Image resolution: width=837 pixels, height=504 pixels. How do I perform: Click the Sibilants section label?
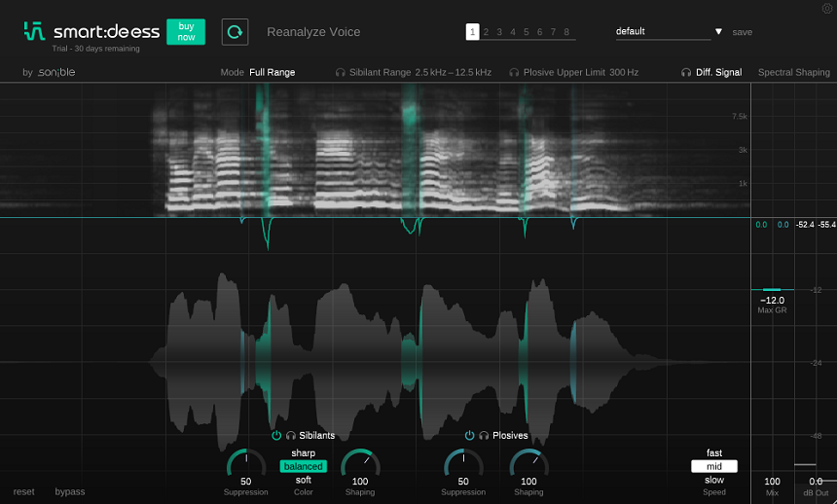[316, 435]
